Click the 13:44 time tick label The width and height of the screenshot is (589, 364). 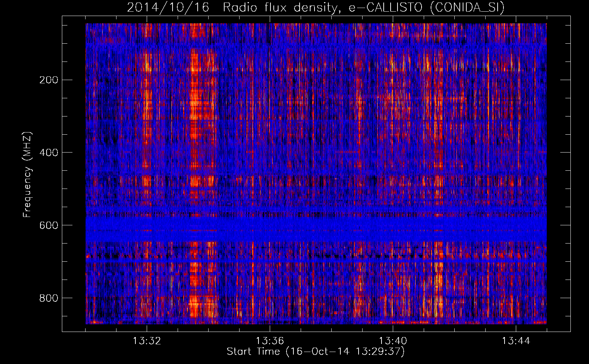516,341
